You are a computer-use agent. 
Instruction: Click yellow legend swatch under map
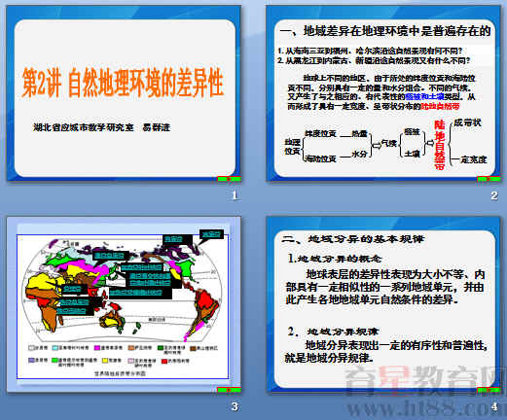pos(105,361)
